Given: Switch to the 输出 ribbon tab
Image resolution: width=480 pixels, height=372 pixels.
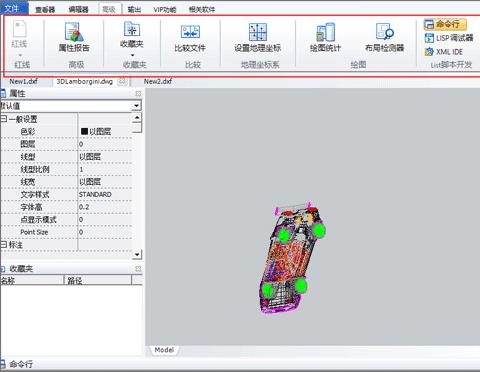Looking at the screenshot, I should (134, 9).
